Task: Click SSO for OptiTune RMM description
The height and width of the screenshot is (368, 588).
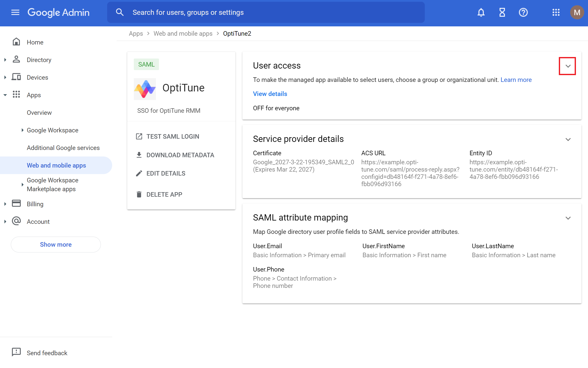Action: pos(169,111)
